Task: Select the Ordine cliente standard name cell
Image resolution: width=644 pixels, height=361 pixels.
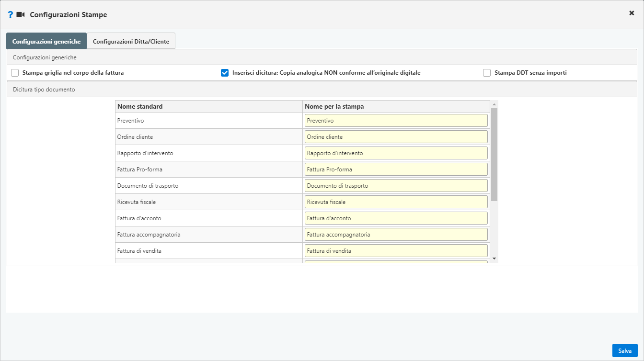Action: [209, 137]
